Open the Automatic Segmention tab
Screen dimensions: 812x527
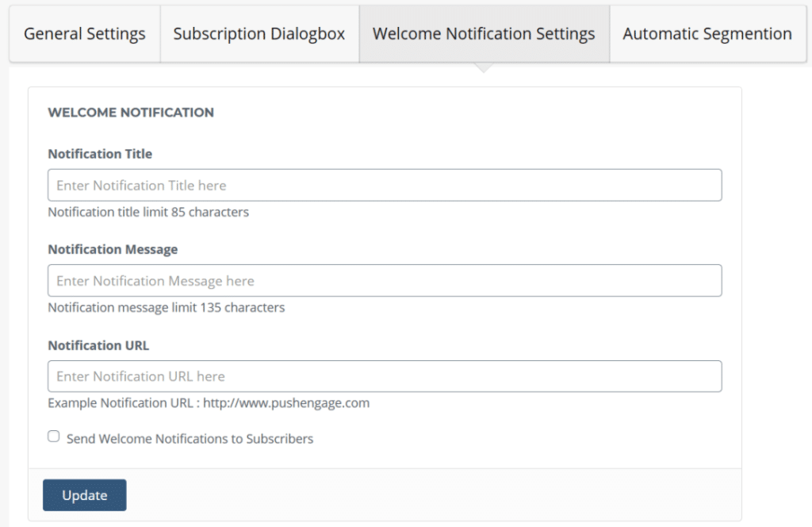pyautogui.click(x=707, y=33)
